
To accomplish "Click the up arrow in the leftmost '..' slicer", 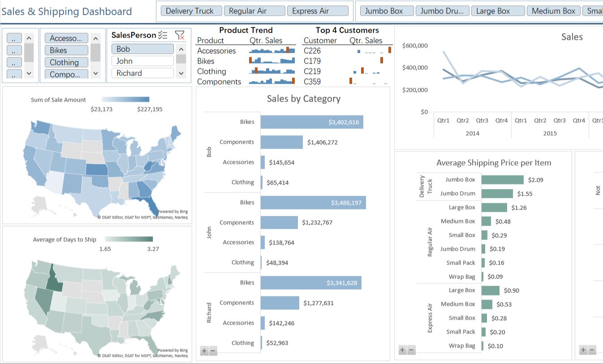I will point(29,39).
